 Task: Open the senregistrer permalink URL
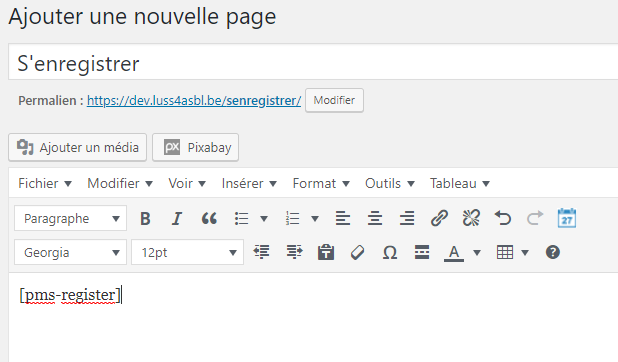click(194, 101)
